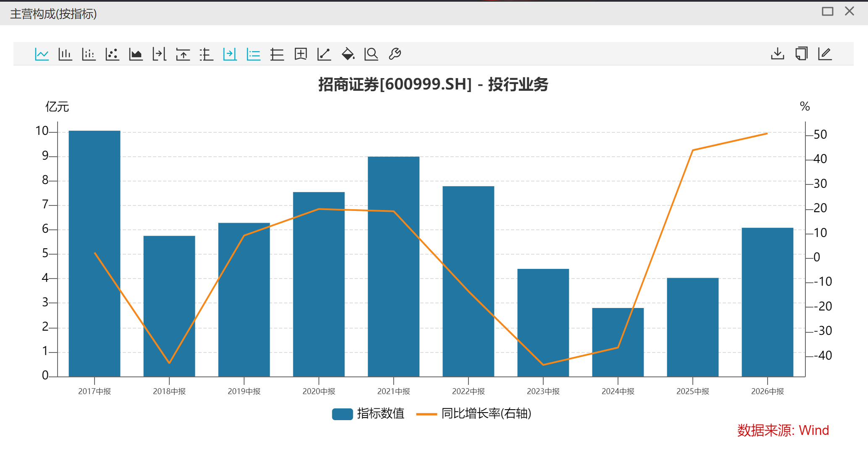Click the trend line drawing icon
This screenshot has height=463, width=868.
(324, 54)
